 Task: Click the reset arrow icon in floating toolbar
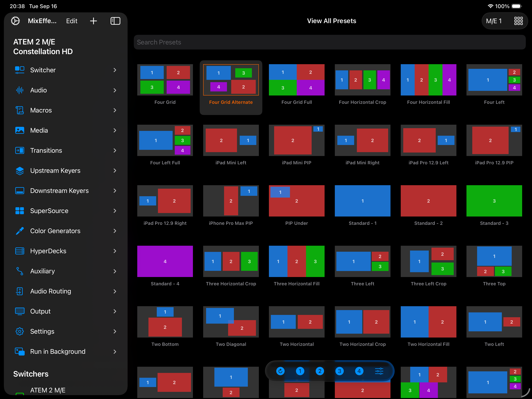coord(280,371)
